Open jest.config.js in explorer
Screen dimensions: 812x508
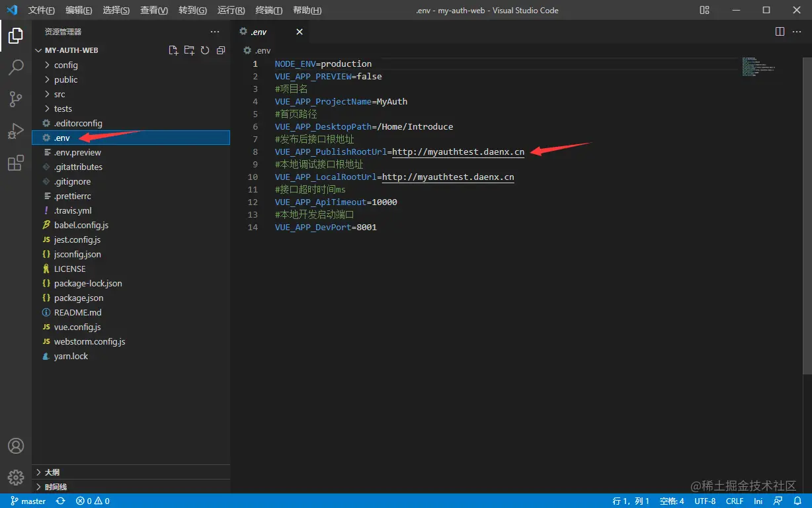[131, 239]
